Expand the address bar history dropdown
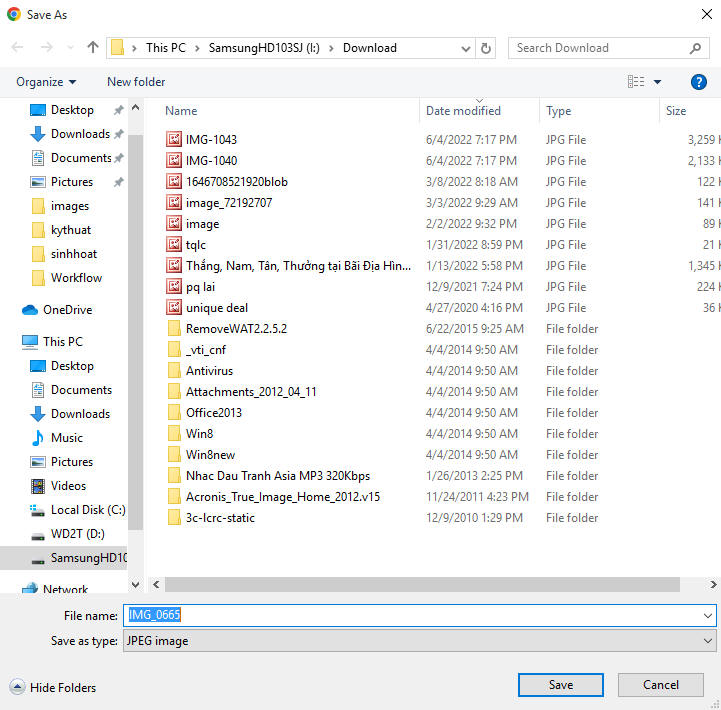The width and height of the screenshot is (721, 710). [x=466, y=48]
